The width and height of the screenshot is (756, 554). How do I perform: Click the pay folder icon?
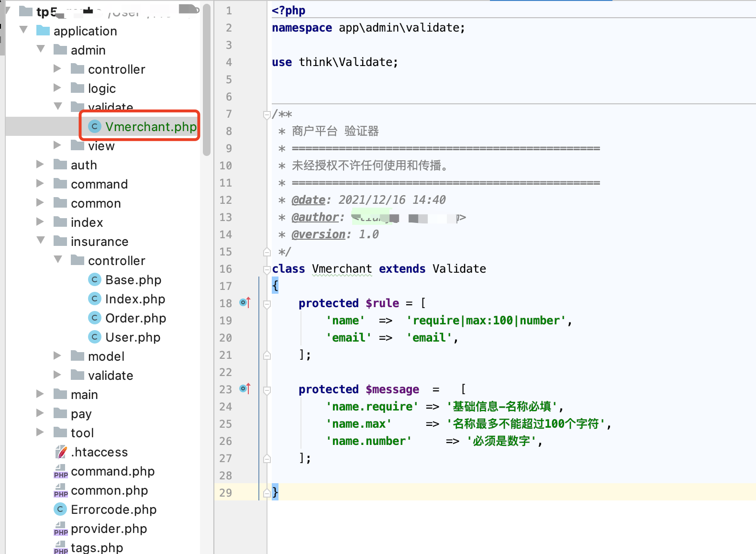point(60,413)
